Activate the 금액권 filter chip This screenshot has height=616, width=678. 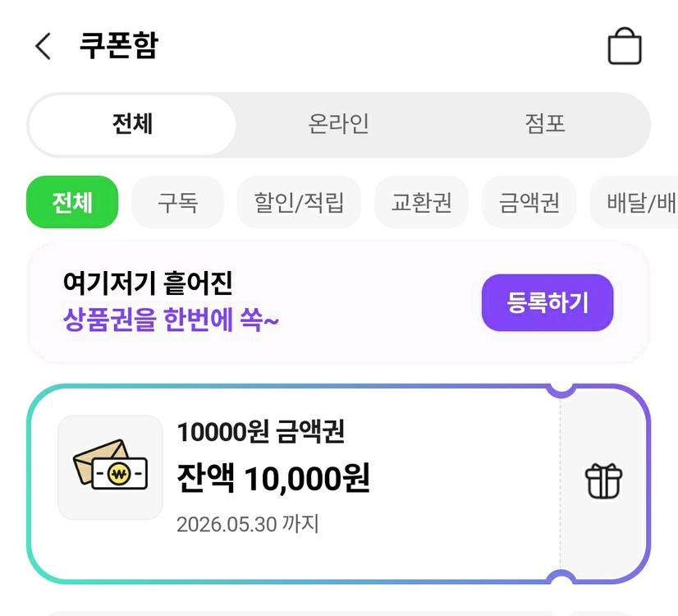point(529,202)
